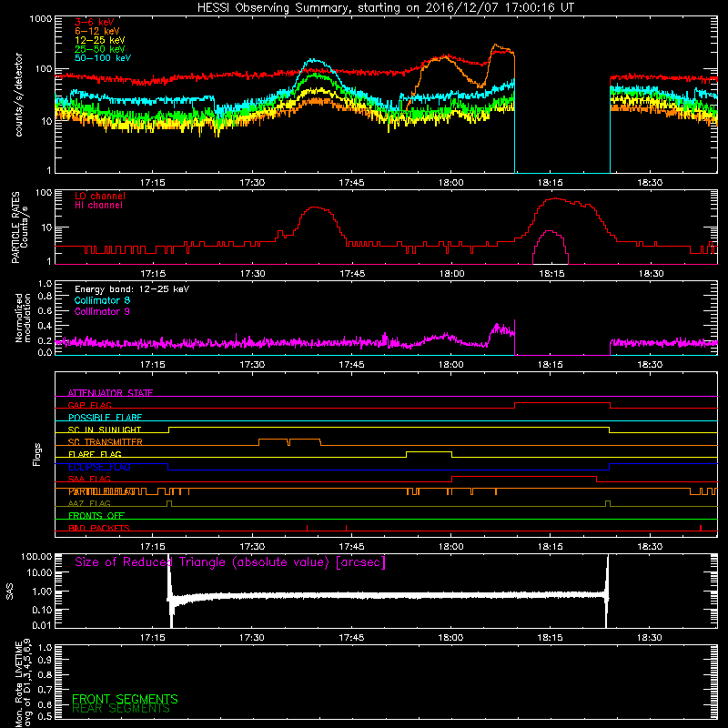728x728 pixels.
Task: Click the "SC TRANSMITTER" flag label
Action: [x=106, y=442]
